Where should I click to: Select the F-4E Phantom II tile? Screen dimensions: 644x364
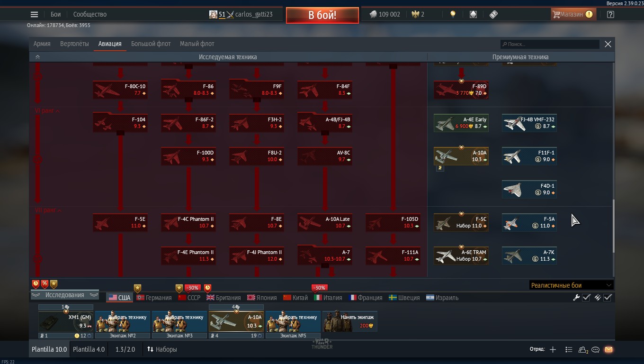point(188,255)
